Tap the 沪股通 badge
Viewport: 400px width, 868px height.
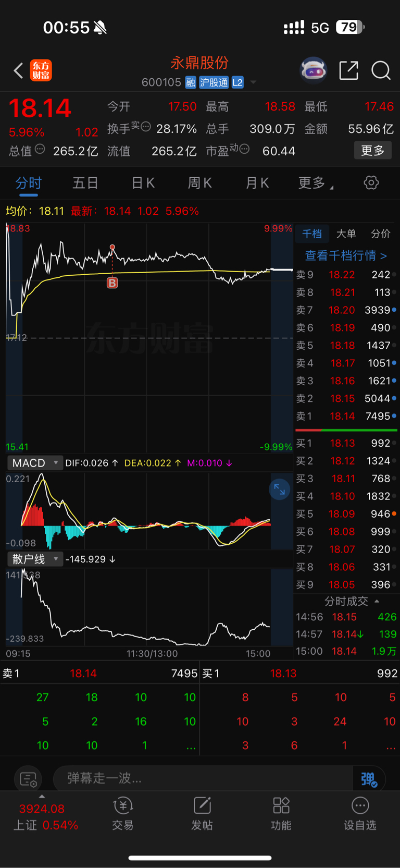(214, 82)
